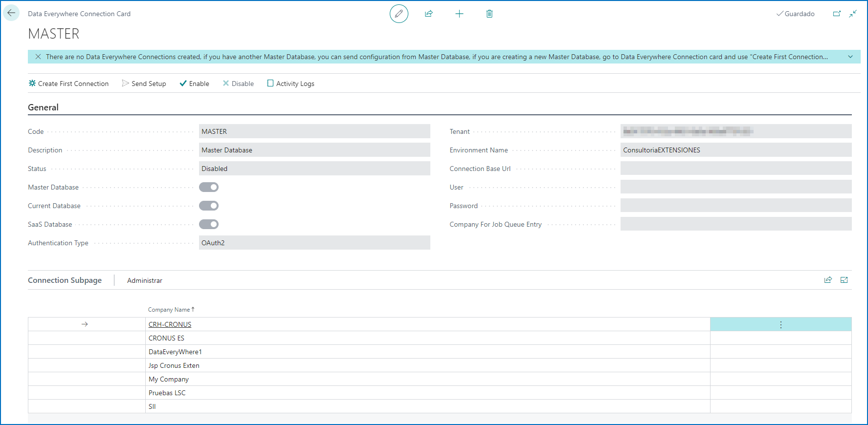
Task: Select the SII row
Action: click(440, 406)
